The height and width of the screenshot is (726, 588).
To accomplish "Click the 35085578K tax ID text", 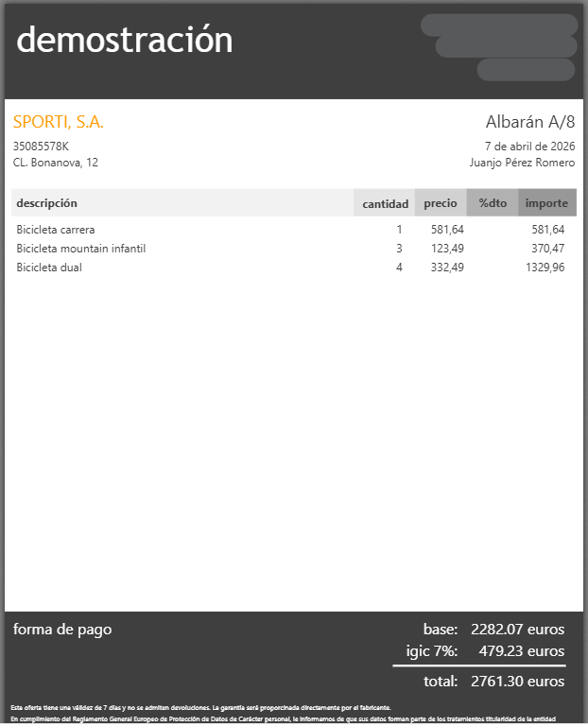I will (x=41, y=147).
